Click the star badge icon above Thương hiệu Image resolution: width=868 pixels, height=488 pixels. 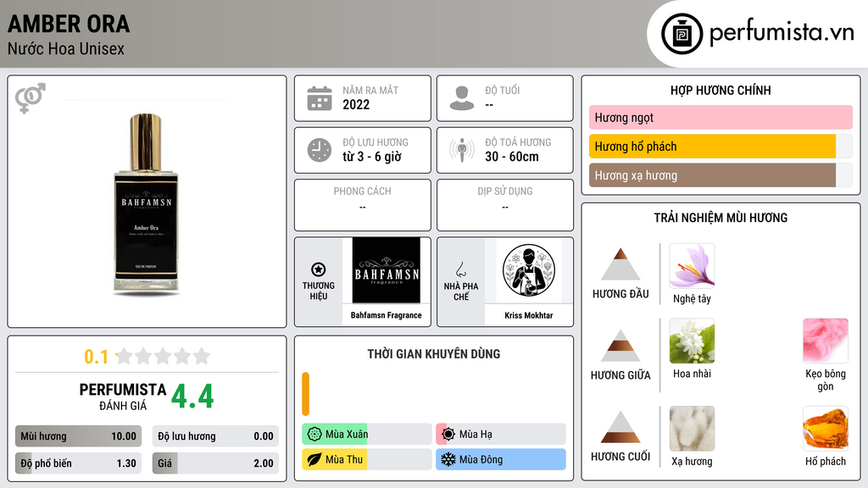(319, 269)
